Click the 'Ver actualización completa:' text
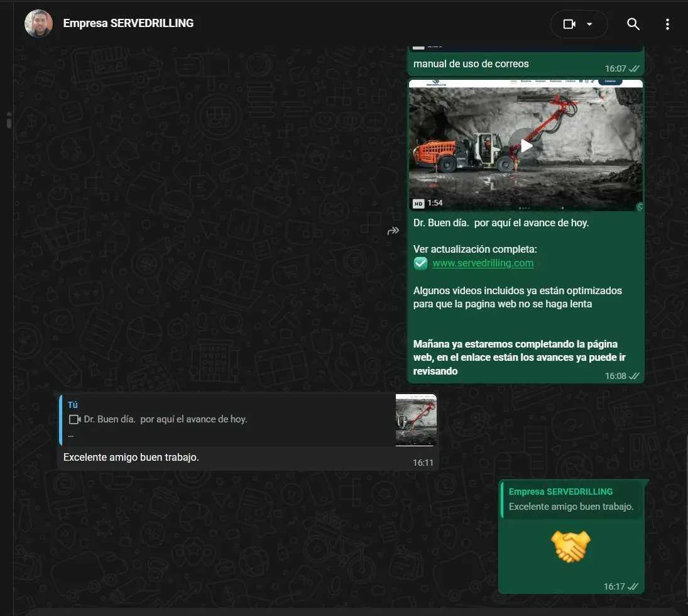 point(475,249)
